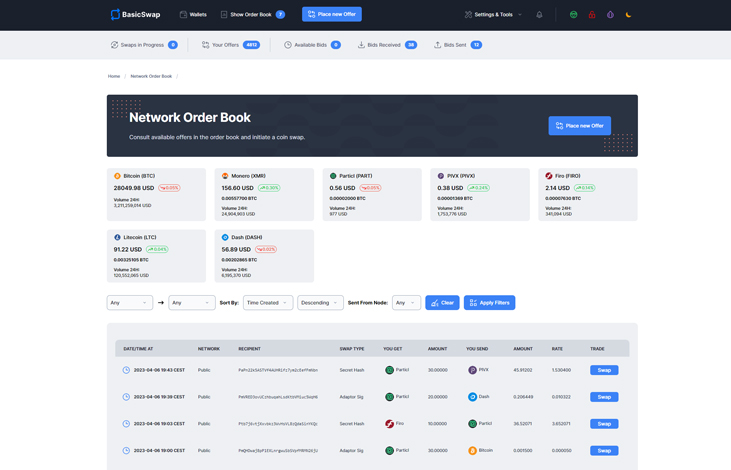Swap the Particl for PIVX offer
This screenshot has height=470, width=731.
click(x=603, y=370)
